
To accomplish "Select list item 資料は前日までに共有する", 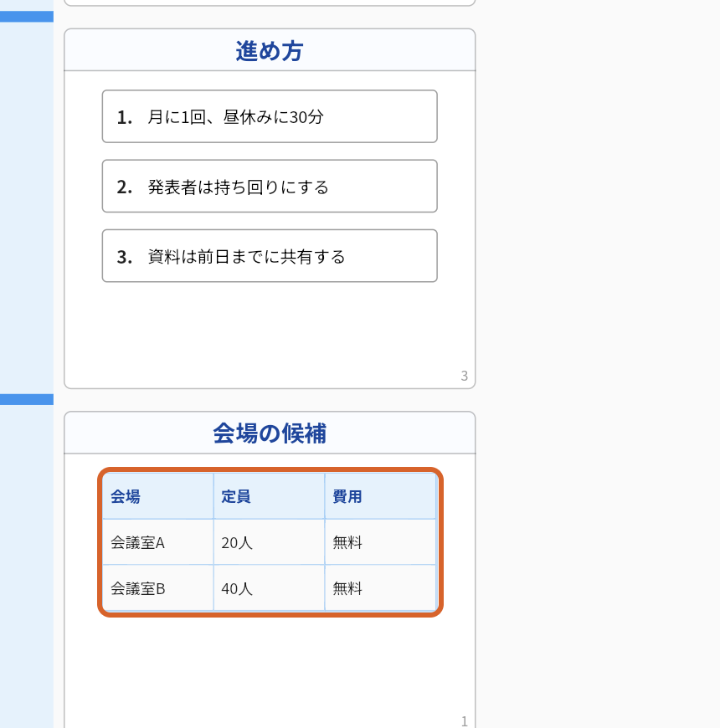I will (x=270, y=256).
